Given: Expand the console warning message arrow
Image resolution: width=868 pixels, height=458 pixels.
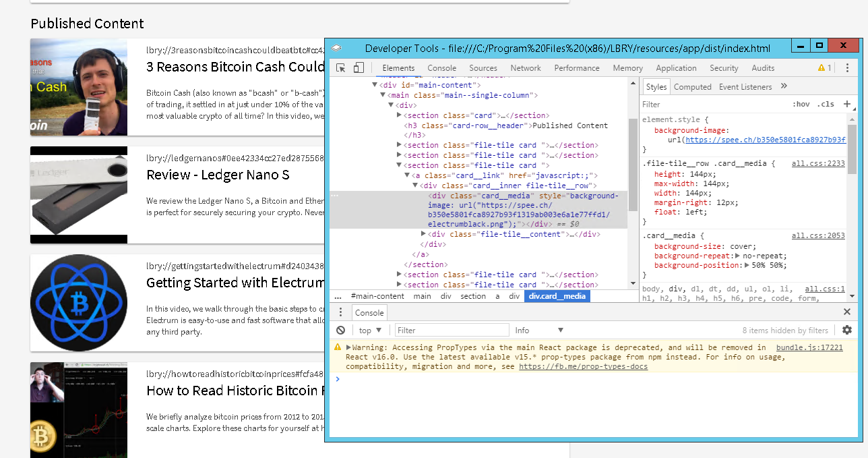Looking at the screenshot, I should (x=348, y=347).
